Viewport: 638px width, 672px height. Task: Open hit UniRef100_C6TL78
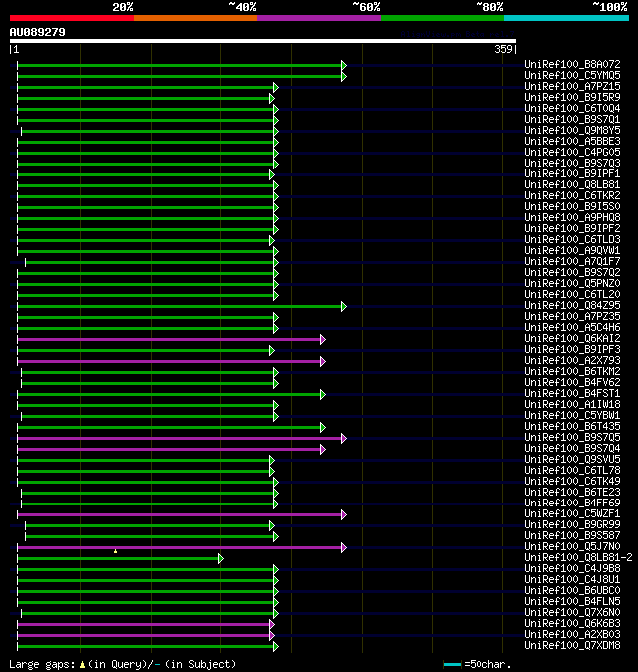(572, 471)
